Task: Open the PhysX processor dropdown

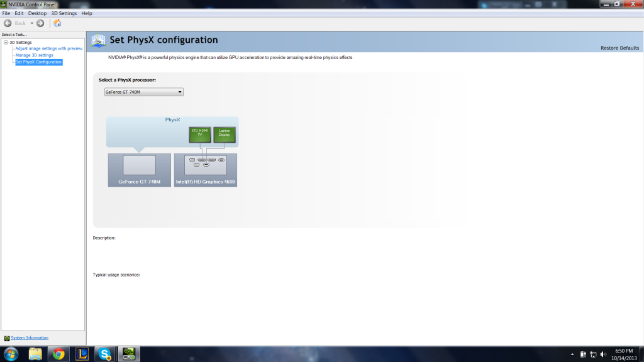Action: pos(144,92)
